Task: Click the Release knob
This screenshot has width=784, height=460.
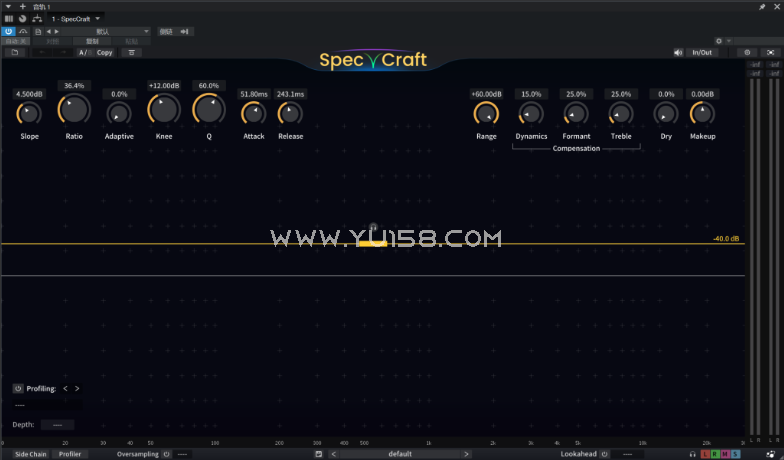Action: [x=290, y=114]
